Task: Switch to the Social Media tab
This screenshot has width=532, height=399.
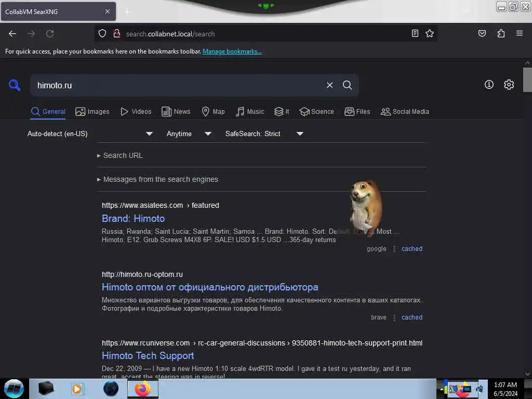Action: [405, 112]
